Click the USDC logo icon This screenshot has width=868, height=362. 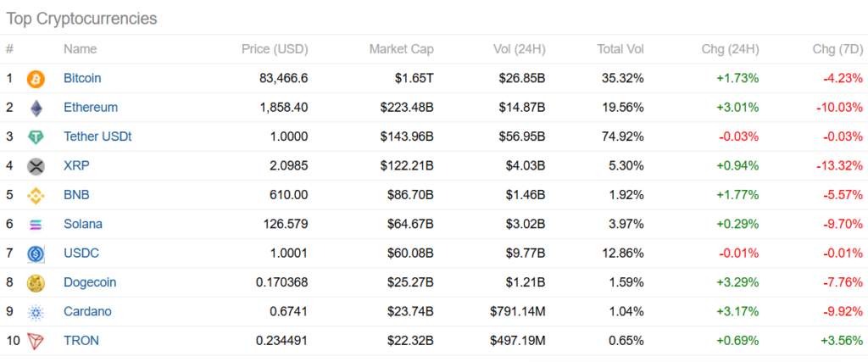(x=36, y=254)
